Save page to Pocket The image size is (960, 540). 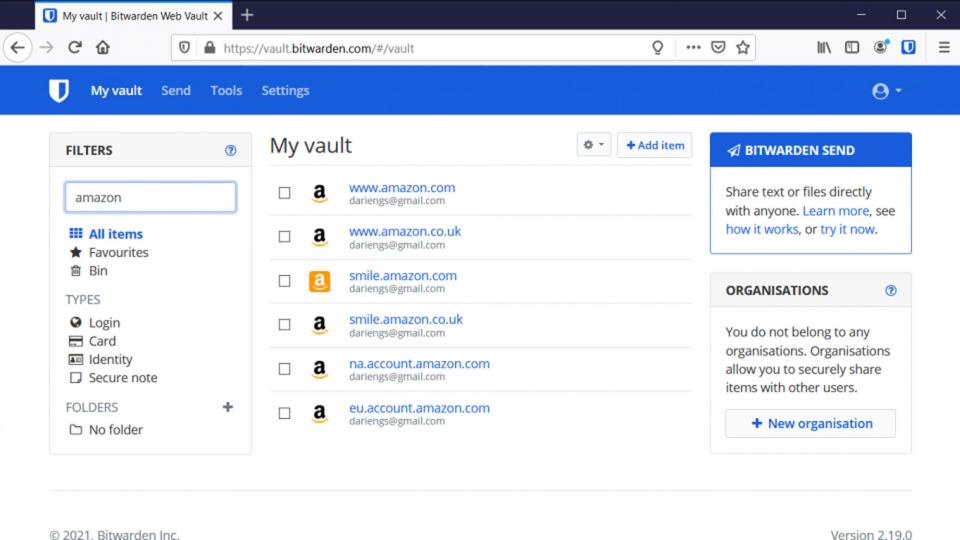(718, 48)
